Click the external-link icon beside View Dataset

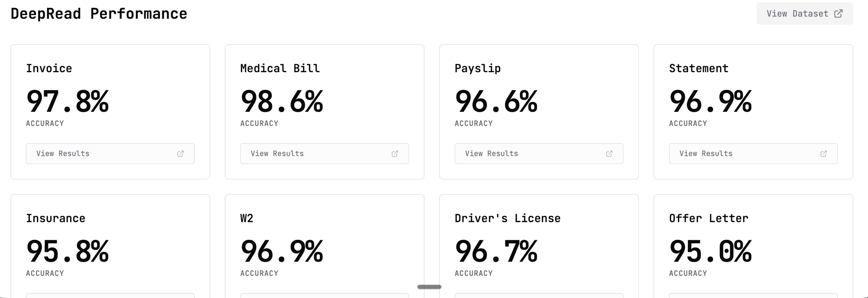tap(838, 14)
